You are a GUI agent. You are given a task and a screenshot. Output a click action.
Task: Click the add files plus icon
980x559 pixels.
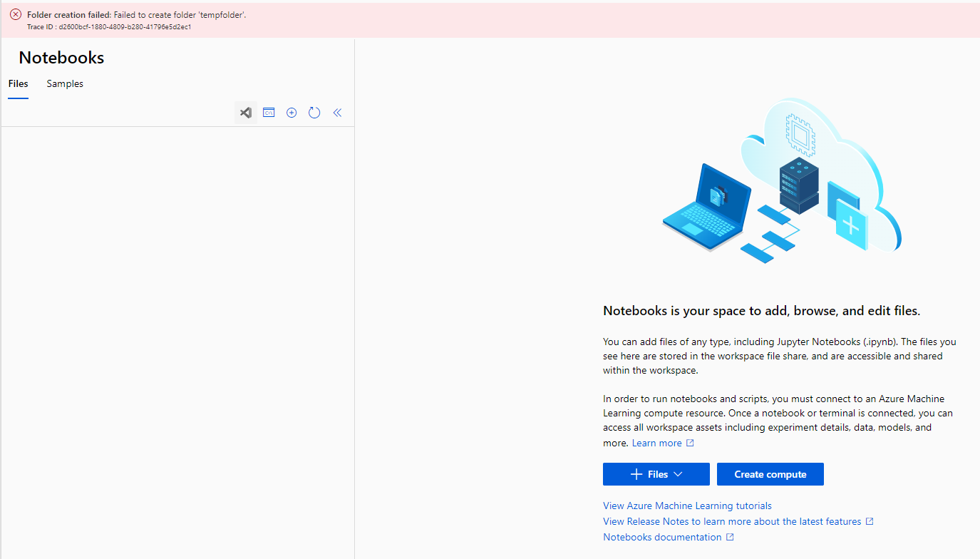tap(292, 113)
